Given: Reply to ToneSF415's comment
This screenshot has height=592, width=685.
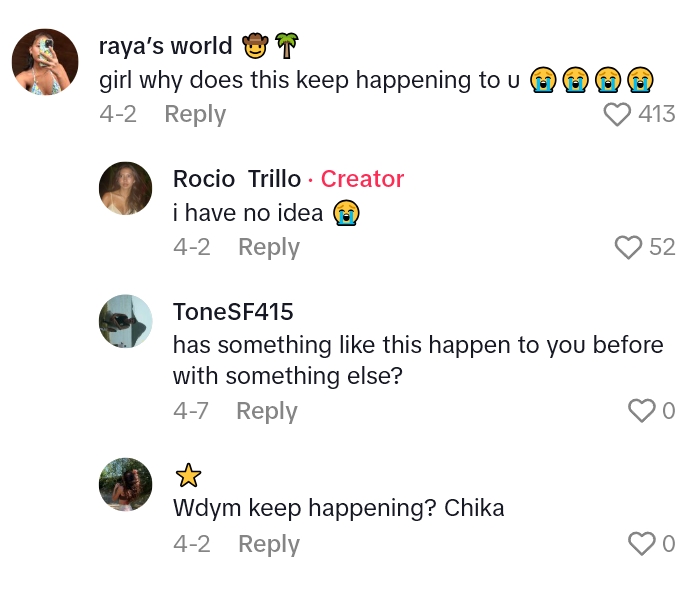Looking at the screenshot, I should [267, 411].
